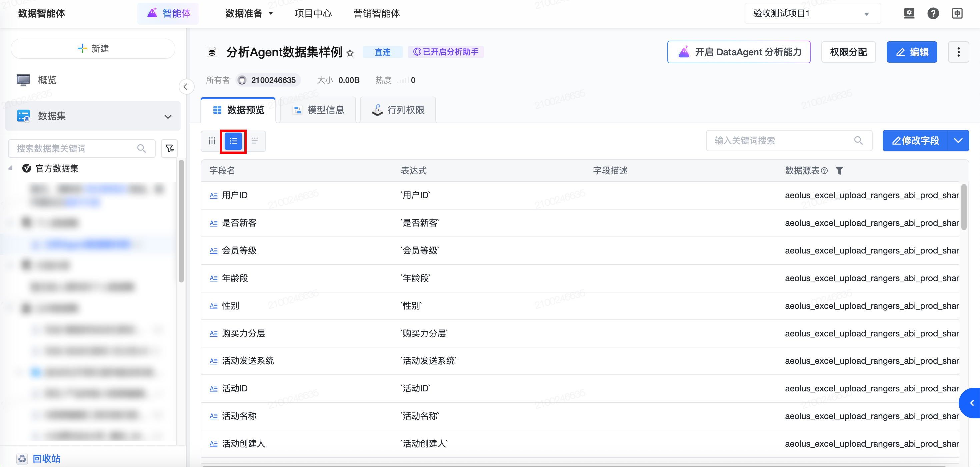Switch to the compact rows view toggle
Image resolution: width=980 pixels, height=467 pixels.
[x=255, y=141]
